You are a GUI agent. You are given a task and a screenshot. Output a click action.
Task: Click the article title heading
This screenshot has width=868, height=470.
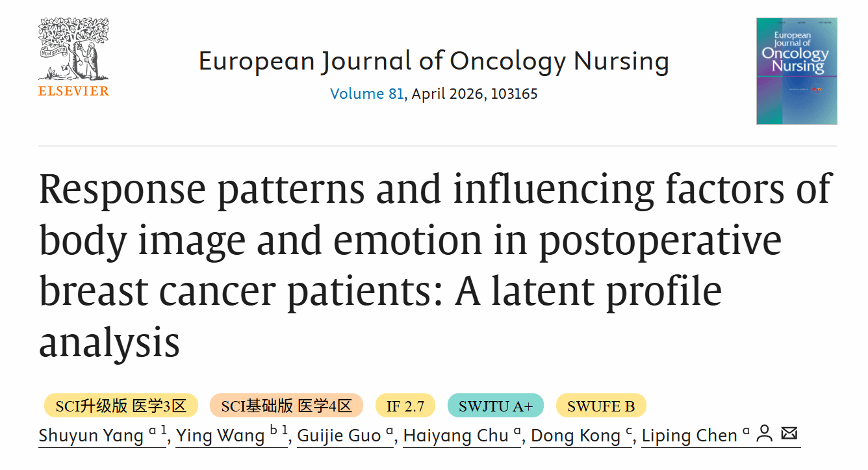pyautogui.click(x=433, y=265)
